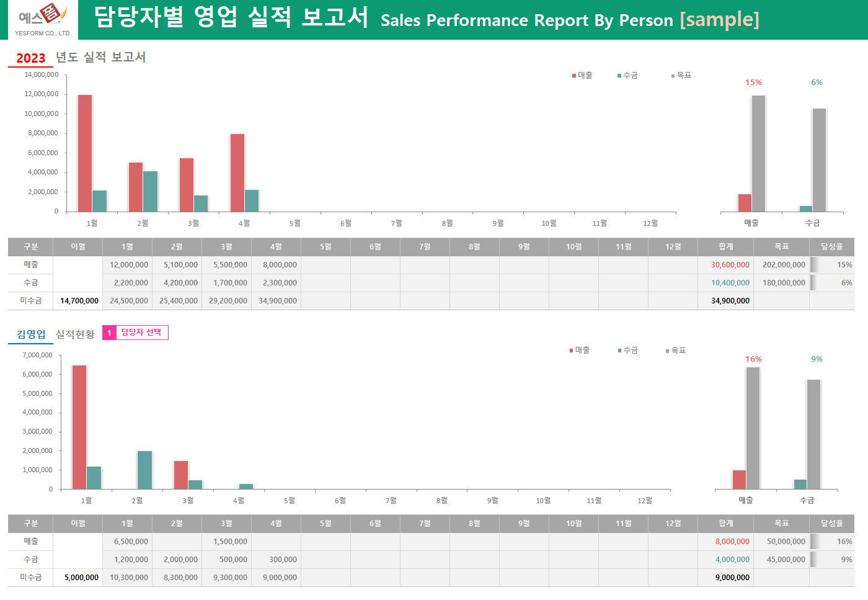Viewport: 868px width, 600px height.
Task: Select the 김영업 name cell
Action: point(30,334)
